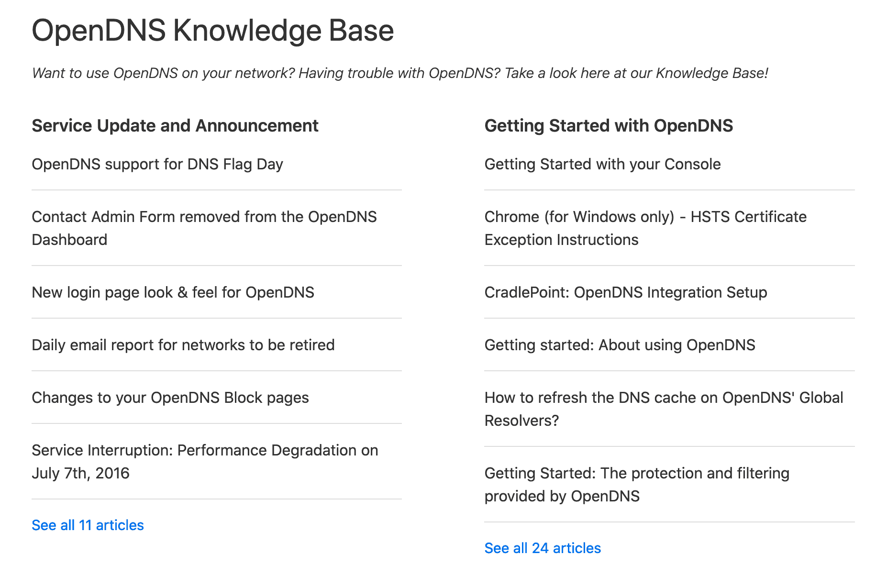This screenshot has height=588, width=887.
Task: Select the Getting Started with OpenDNS heading
Action: (x=609, y=126)
